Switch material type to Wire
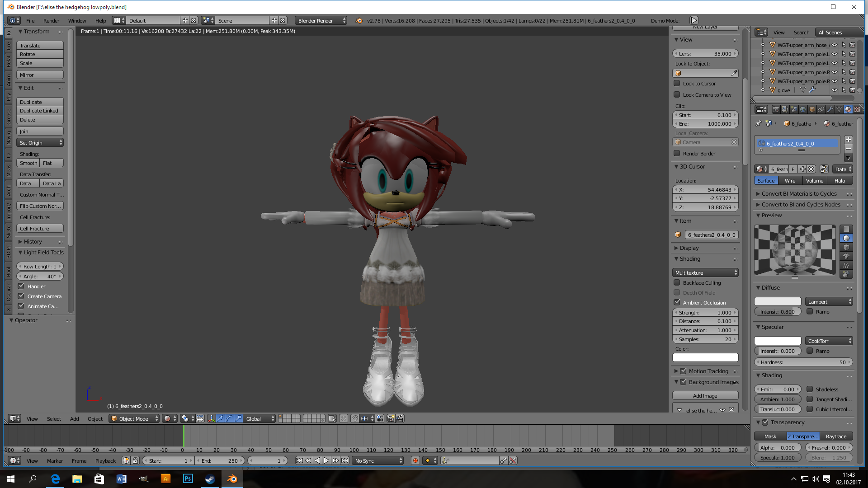868x488 pixels. pos(790,180)
